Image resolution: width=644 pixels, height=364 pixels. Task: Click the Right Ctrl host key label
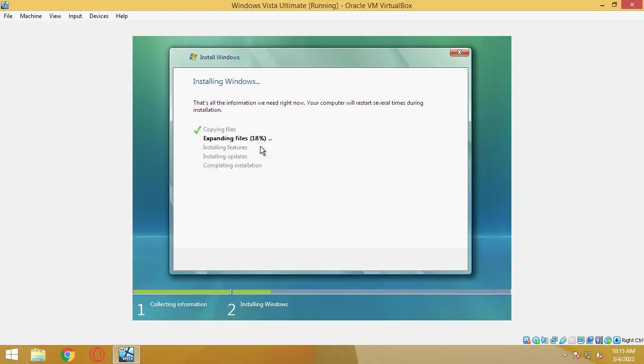632,340
